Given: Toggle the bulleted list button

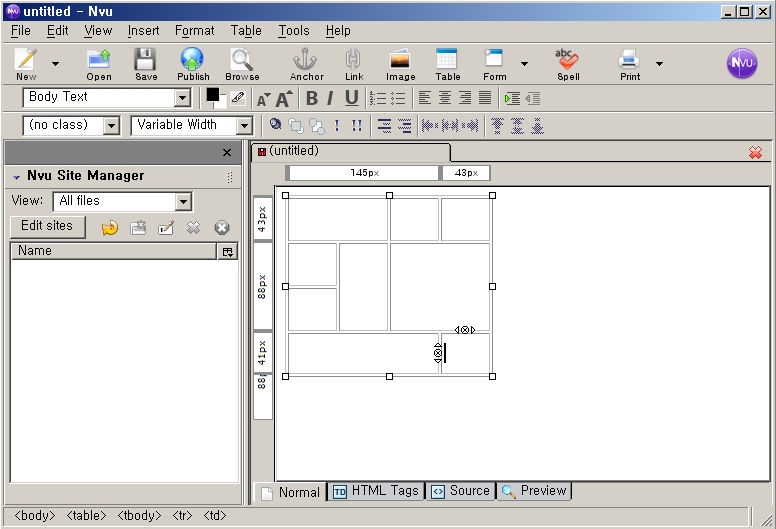Looking at the screenshot, I should 398,98.
